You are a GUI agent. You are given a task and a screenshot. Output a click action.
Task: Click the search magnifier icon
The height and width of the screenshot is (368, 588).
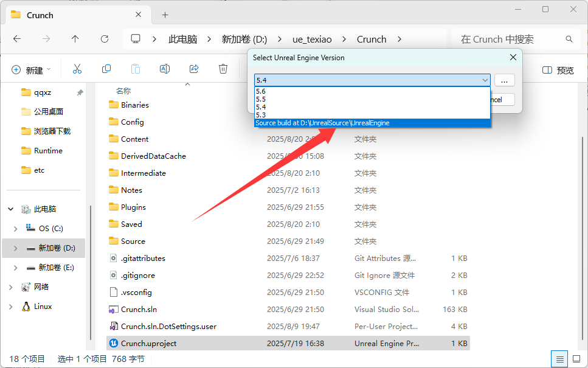coord(569,39)
